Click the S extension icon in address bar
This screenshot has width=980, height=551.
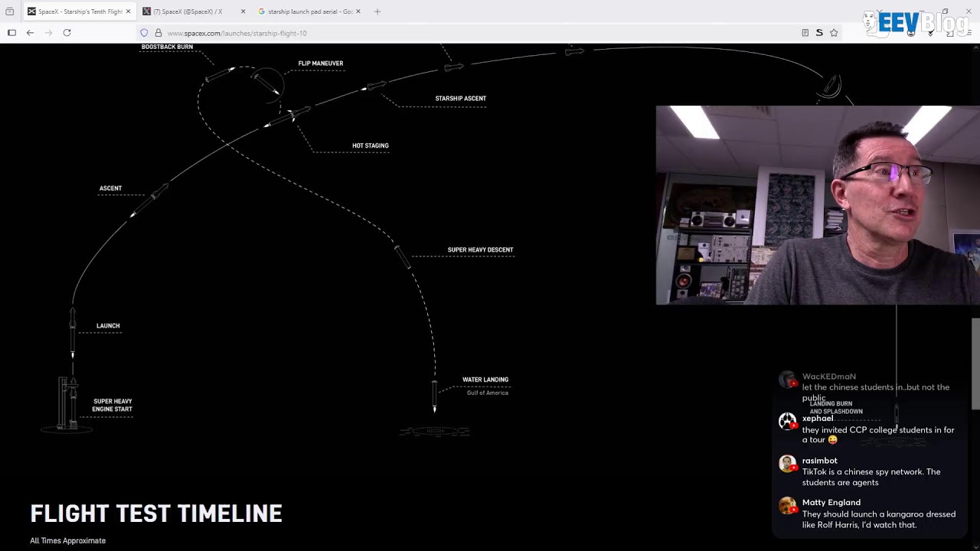tap(819, 33)
